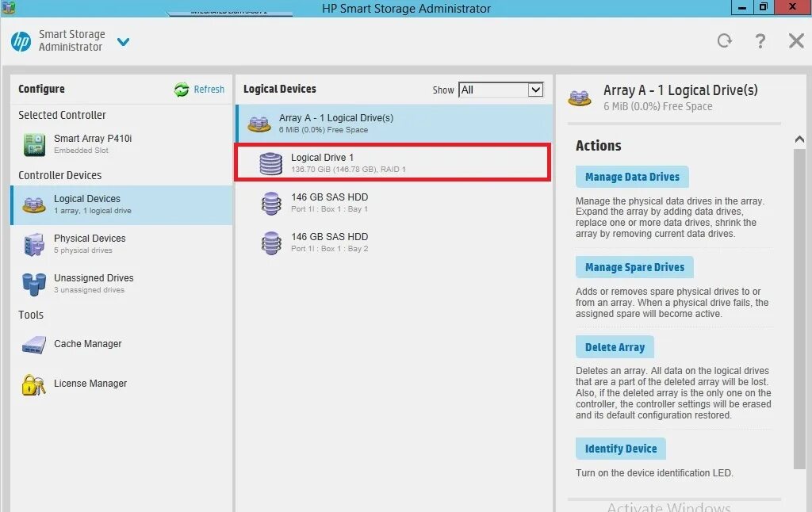Select Smart Array P410i text
The height and width of the screenshot is (512, 812).
[x=93, y=138]
